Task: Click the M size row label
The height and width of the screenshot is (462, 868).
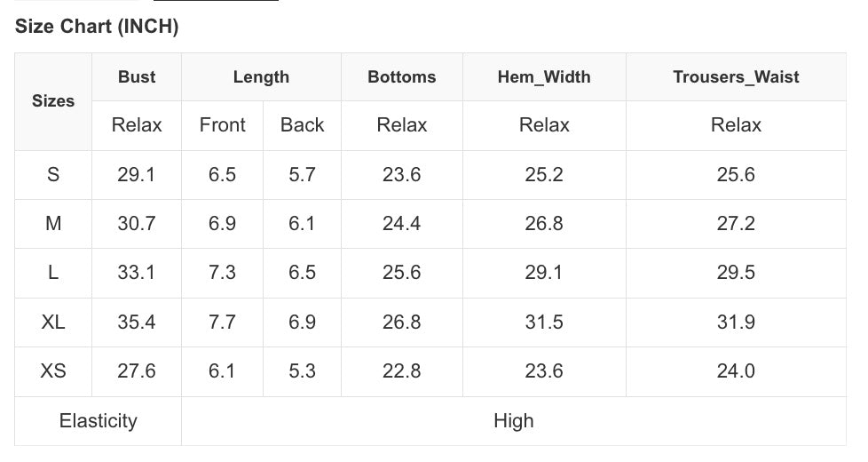Action: [x=53, y=224]
